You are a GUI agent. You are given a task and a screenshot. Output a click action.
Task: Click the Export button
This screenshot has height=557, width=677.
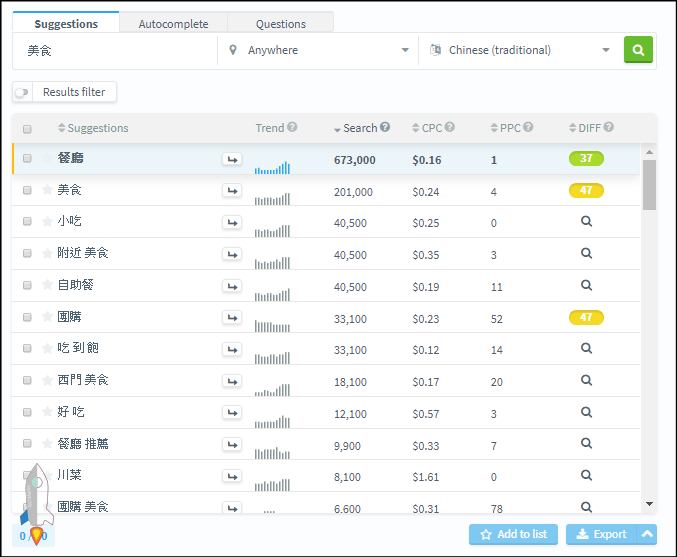click(x=601, y=534)
